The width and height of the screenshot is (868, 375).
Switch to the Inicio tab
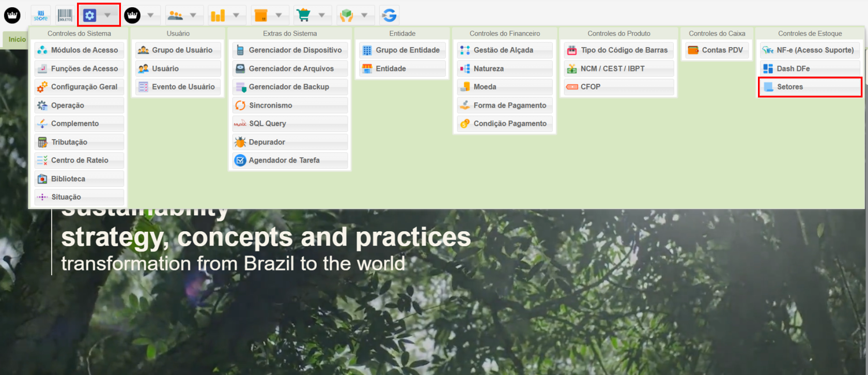[17, 39]
